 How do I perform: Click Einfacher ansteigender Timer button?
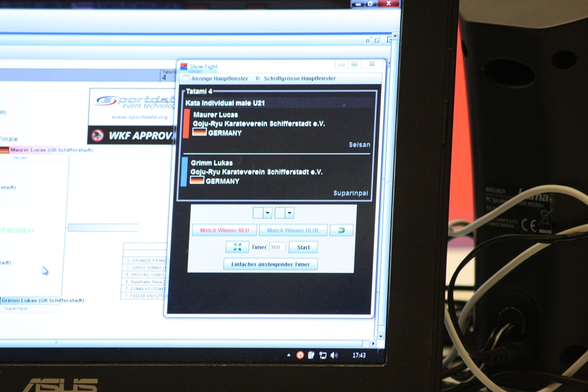(x=270, y=264)
